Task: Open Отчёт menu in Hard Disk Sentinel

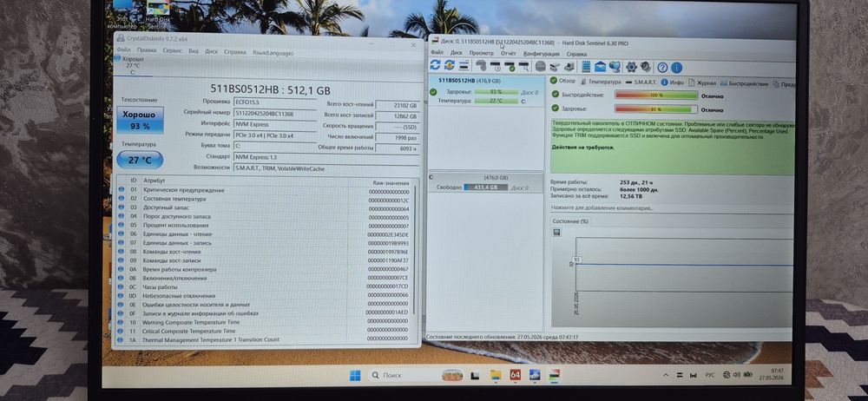Action: click(x=508, y=53)
